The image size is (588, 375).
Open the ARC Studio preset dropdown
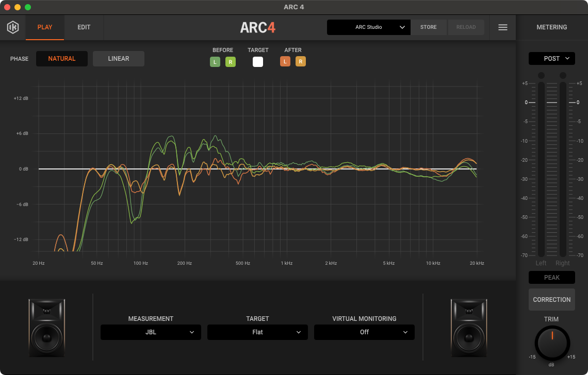click(x=369, y=27)
